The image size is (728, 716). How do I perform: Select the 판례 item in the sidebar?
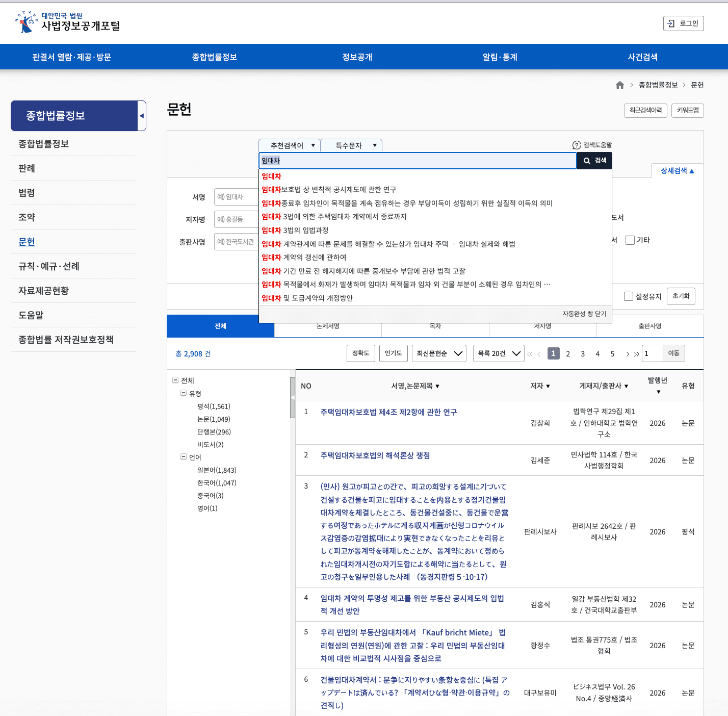[27, 168]
